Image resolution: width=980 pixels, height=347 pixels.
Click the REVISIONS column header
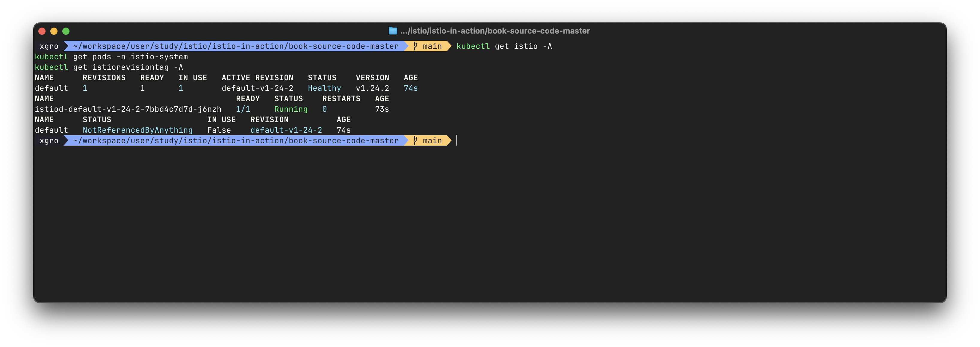pyautogui.click(x=104, y=78)
